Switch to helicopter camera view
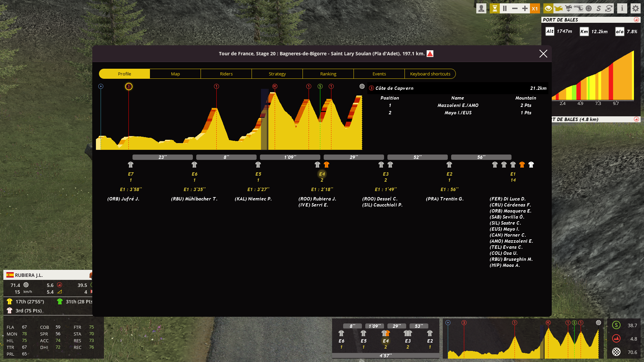Screen dimensions: 644x362 click(x=579, y=8)
